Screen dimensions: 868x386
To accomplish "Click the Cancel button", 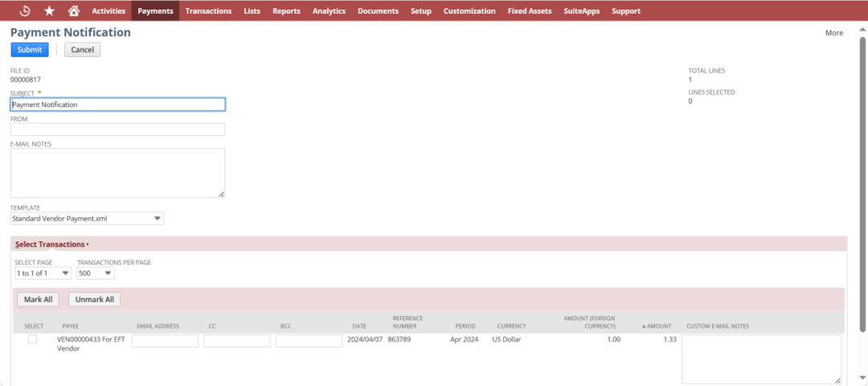I will click(83, 50).
